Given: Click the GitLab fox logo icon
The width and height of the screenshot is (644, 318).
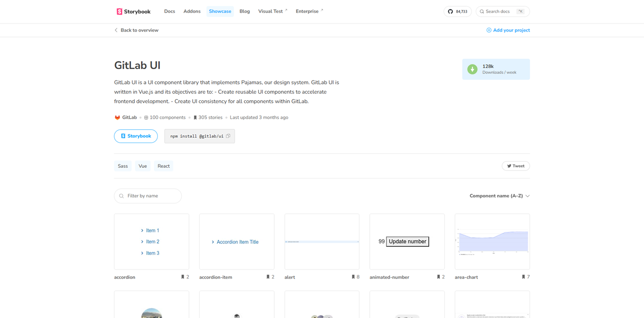Looking at the screenshot, I should click(x=117, y=117).
